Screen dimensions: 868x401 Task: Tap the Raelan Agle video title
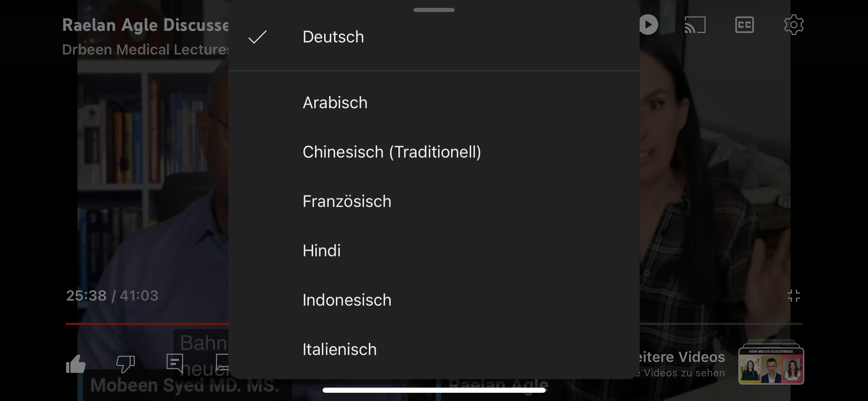point(145,25)
